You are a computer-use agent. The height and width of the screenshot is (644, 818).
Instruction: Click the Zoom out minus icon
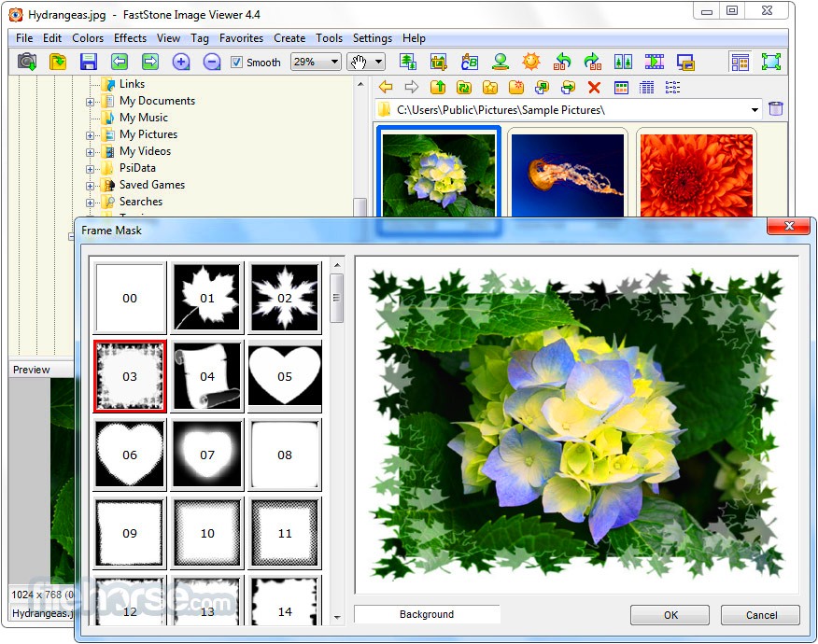[212, 62]
